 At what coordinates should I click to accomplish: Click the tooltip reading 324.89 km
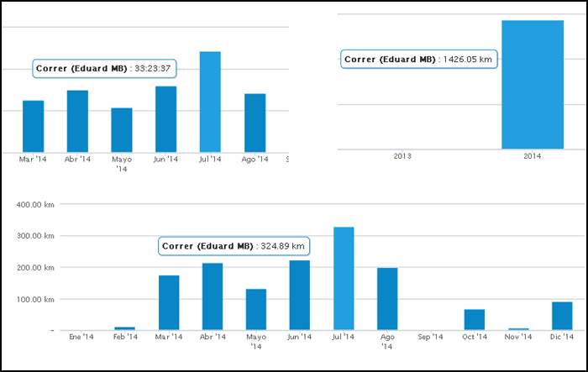pos(234,246)
